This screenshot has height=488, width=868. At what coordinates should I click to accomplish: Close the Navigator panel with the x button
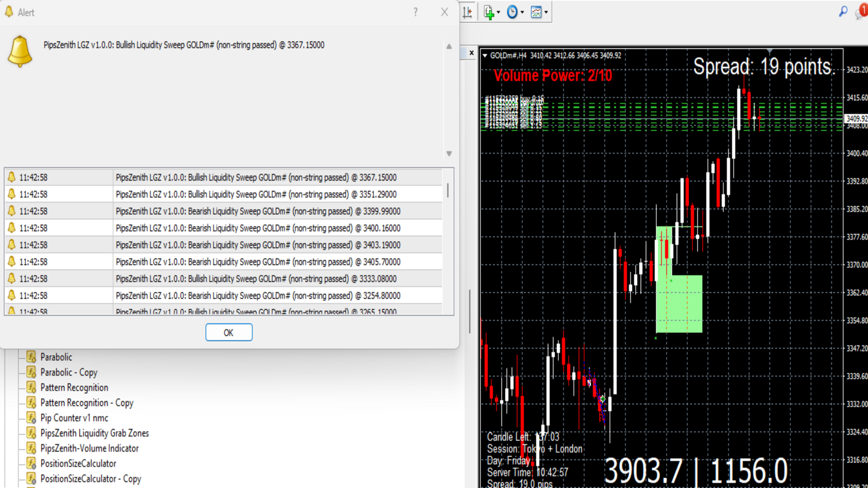click(x=472, y=53)
